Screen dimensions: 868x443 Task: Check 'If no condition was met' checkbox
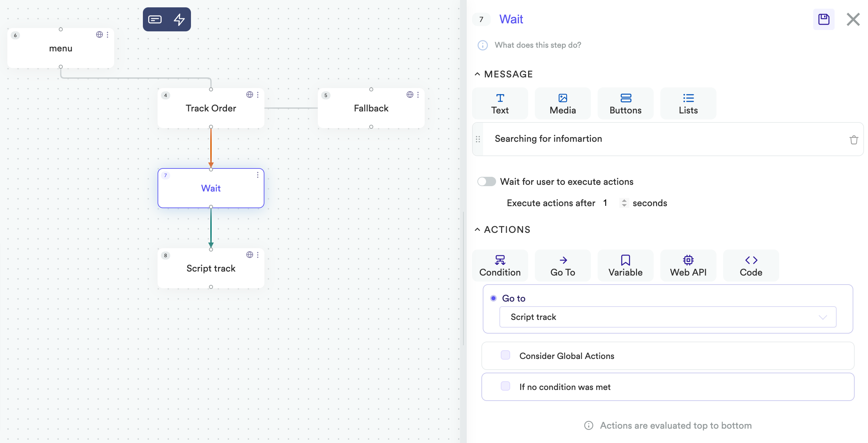click(x=505, y=386)
